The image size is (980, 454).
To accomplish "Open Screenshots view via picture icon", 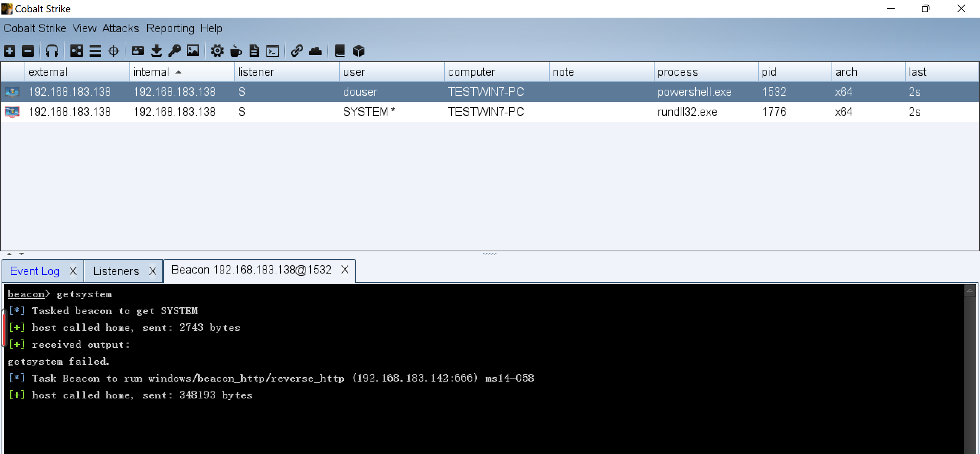I will [x=193, y=51].
